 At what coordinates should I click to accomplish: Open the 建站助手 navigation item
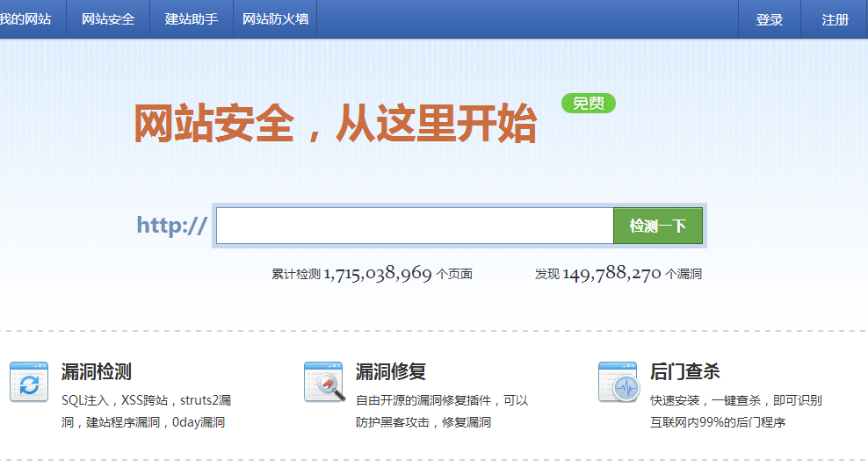(192, 19)
